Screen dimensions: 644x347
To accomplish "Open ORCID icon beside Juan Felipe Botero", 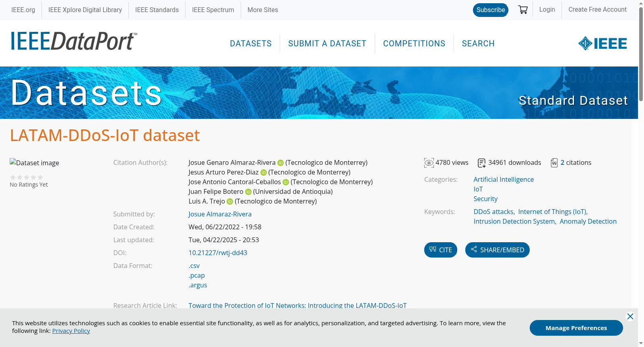I will (248, 192).
